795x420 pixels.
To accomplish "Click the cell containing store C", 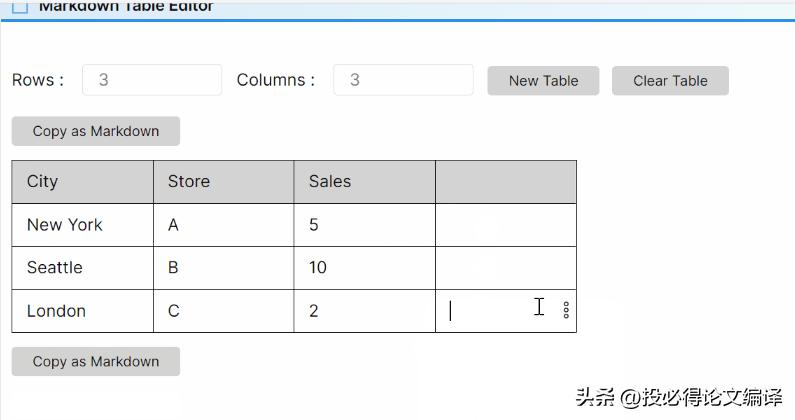I will (223, 311).
